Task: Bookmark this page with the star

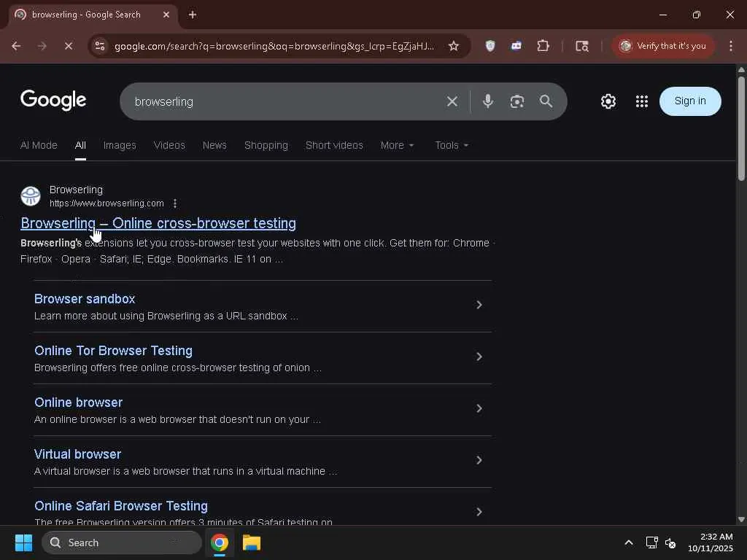Action: pos(454,46)
